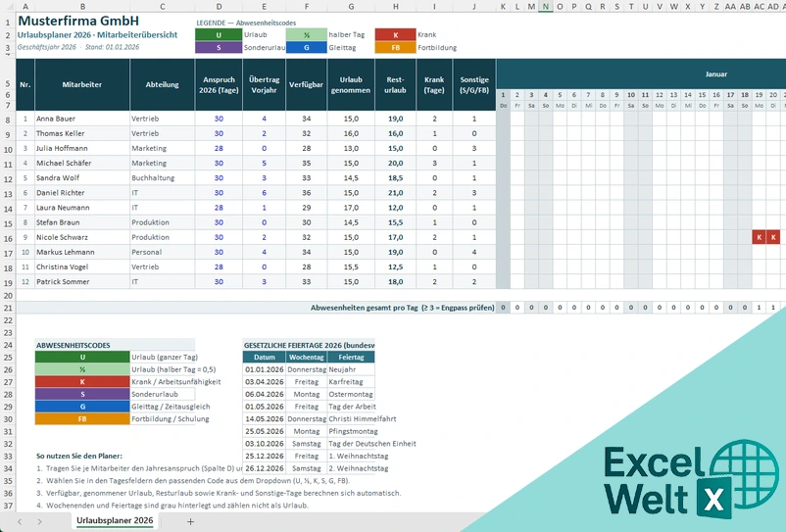
Task: Select row header 16
Action: (x=8, y=238)
